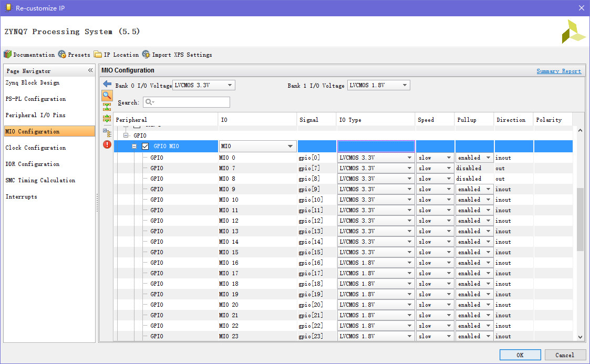This screenshot has height=364, width=590.
Task: Go to Zynq Block Design page
Action: coord(33,83)
